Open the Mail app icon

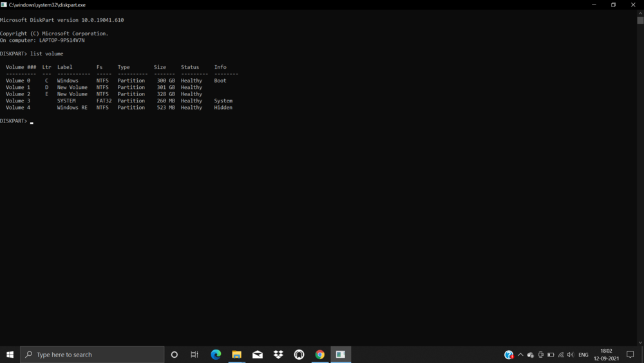[x=258, y=355]
